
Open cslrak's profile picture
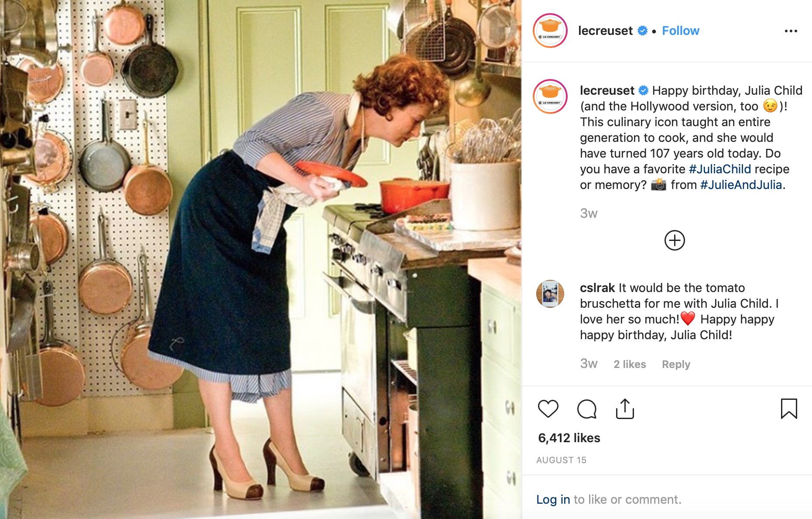click(x=550, y=294)
